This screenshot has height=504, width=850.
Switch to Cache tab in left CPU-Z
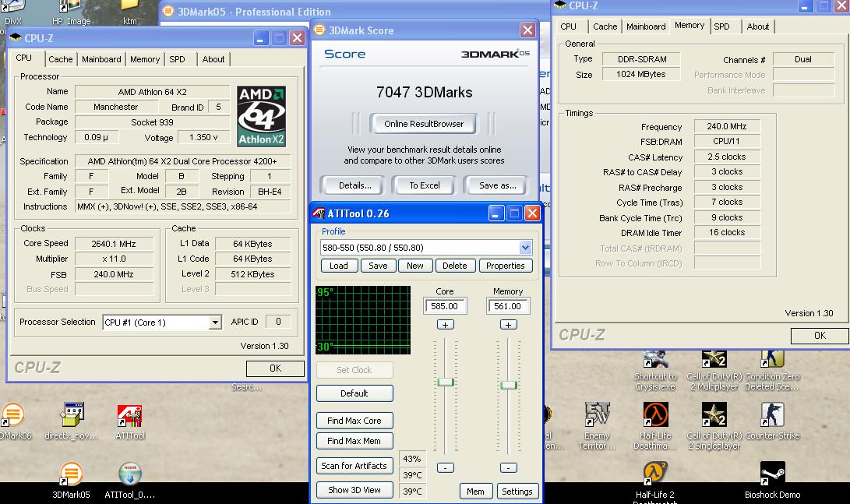(60, 59)
